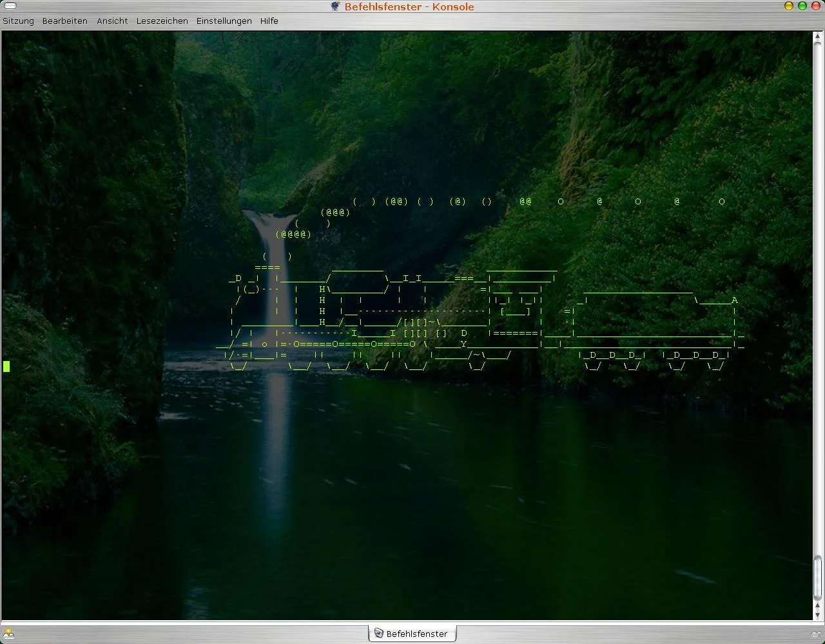The width and height of the screenshot is (825, 644).
Task: Click the scrollbar track above the handle
Action: [818, 290]
